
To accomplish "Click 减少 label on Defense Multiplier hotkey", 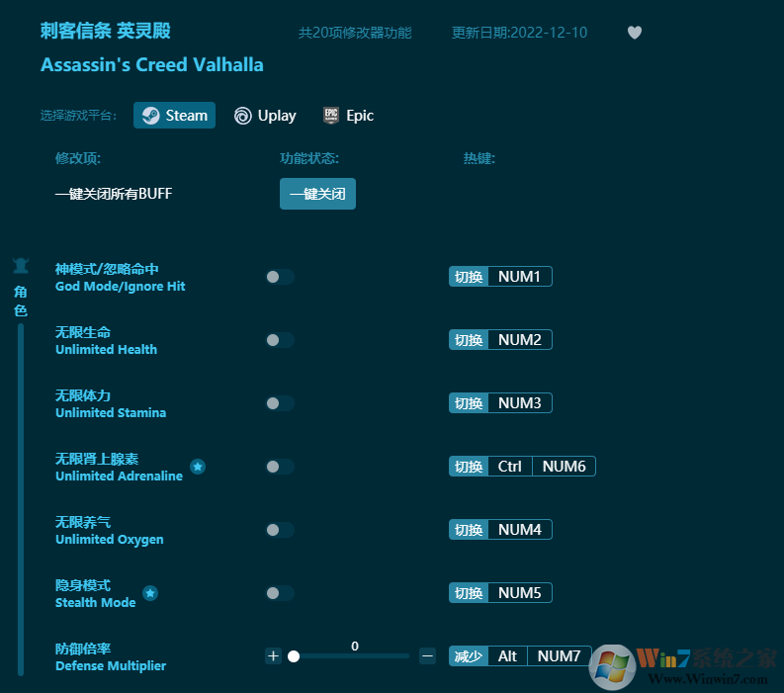I will click(x=469, y=656).
